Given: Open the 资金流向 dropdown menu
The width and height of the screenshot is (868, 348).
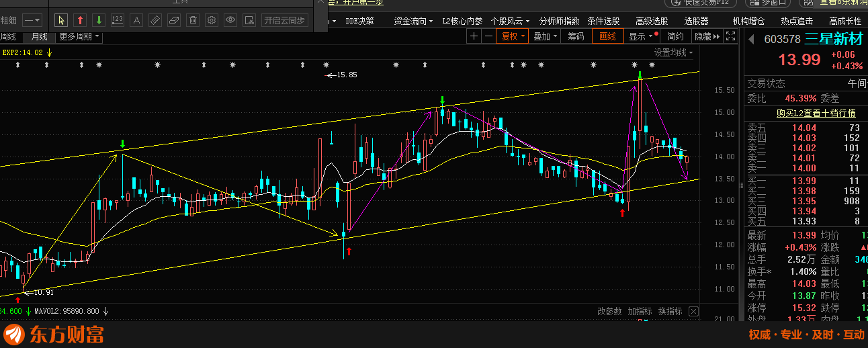Looking at the screenshot, I should 413,21.
